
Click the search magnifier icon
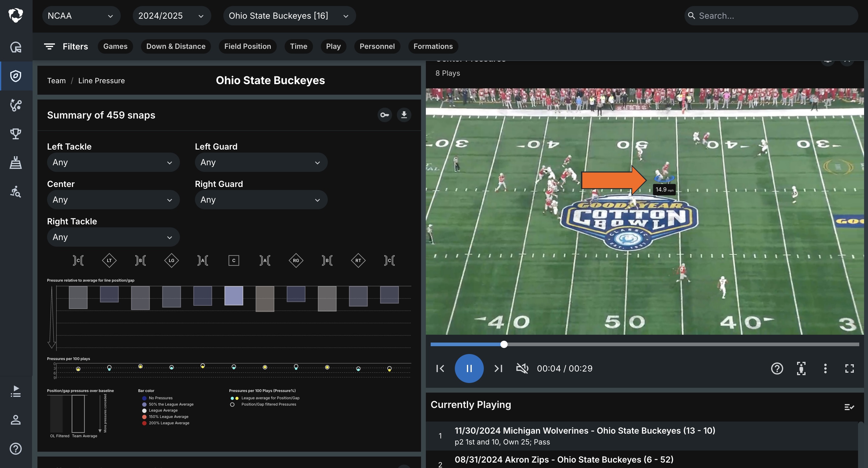[x=691, y=15]
